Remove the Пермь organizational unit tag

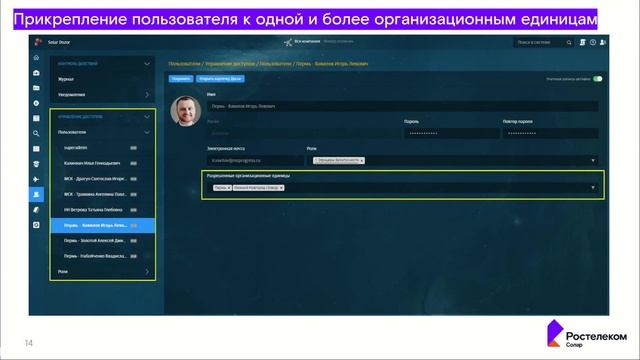coord(229,188)
